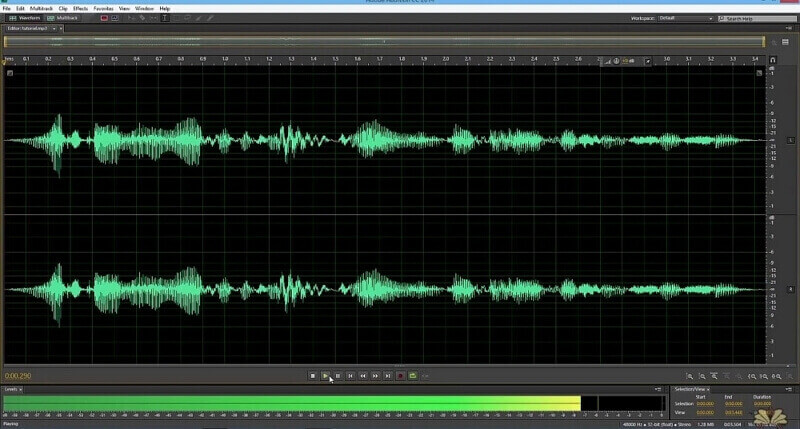This screenshot has width=800, height=429.
Task: Switch to Multitrack editor view
Action: click(62, 18)
